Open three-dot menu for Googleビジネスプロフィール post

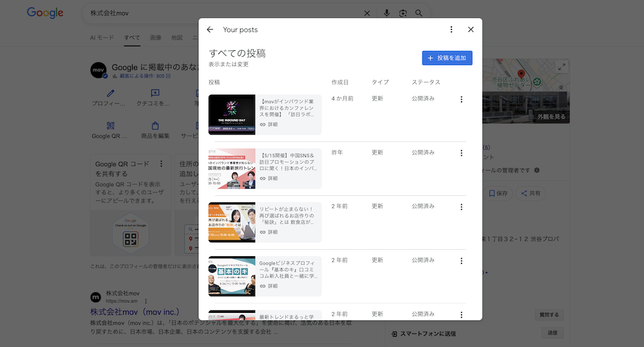click(461, 261)
